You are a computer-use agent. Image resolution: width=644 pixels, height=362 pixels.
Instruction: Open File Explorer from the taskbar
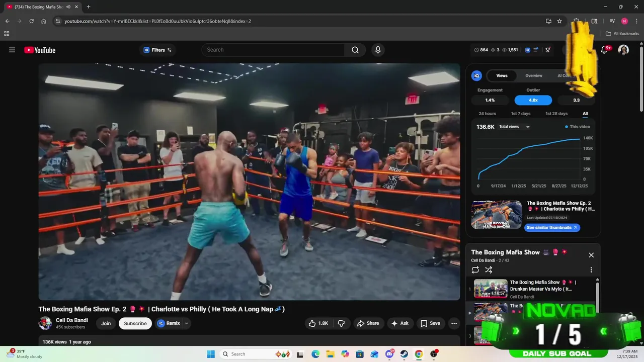[330, 354]
